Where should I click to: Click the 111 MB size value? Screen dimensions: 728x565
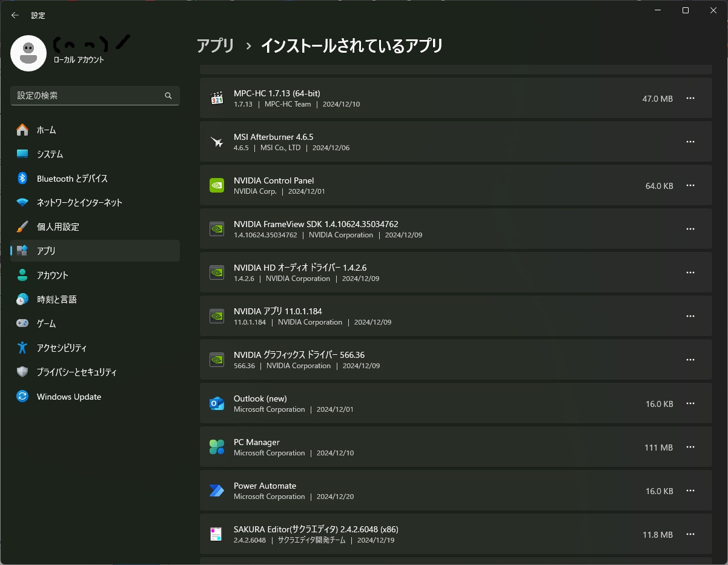point(659,448)
